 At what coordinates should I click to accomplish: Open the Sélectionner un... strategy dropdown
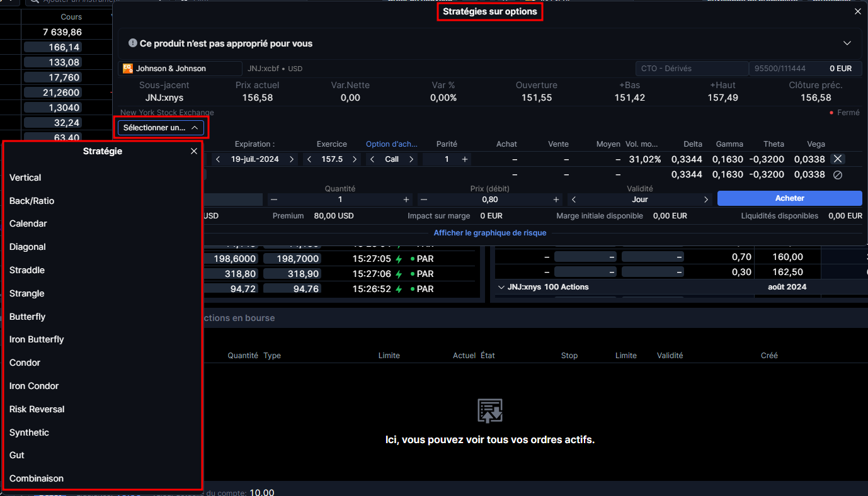(x=161, y=127)
